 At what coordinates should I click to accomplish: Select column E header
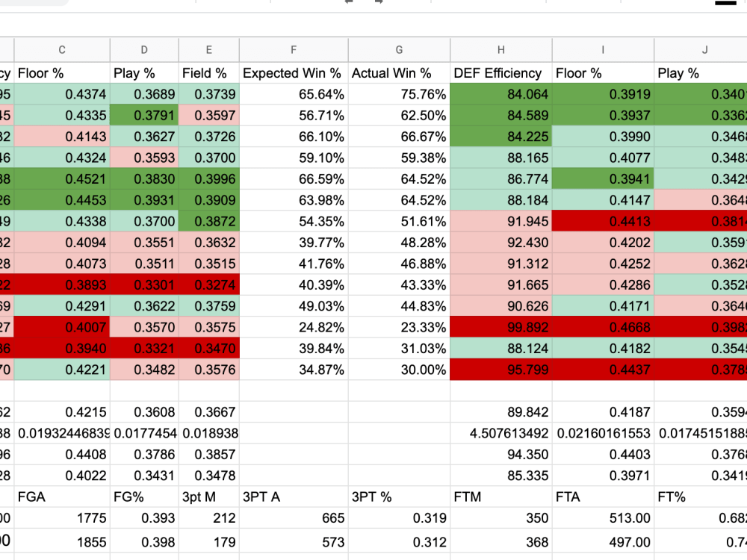[x=209, y=49]
